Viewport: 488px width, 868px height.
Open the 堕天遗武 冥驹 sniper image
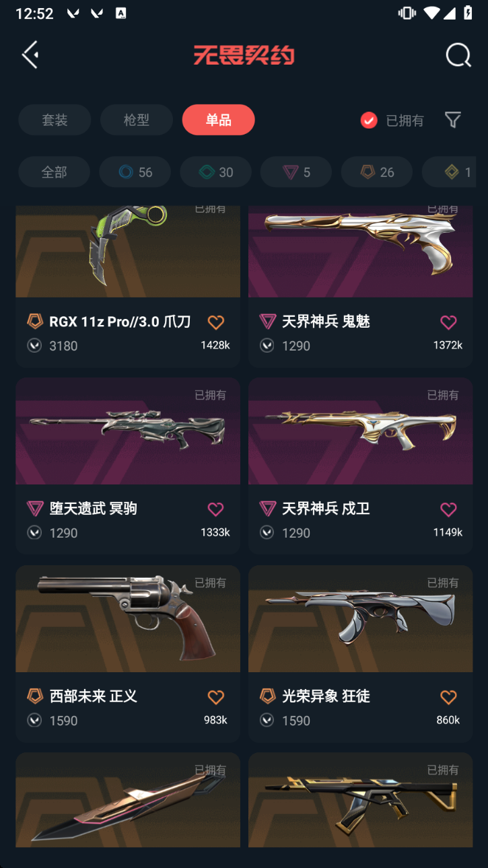[128, 431]
